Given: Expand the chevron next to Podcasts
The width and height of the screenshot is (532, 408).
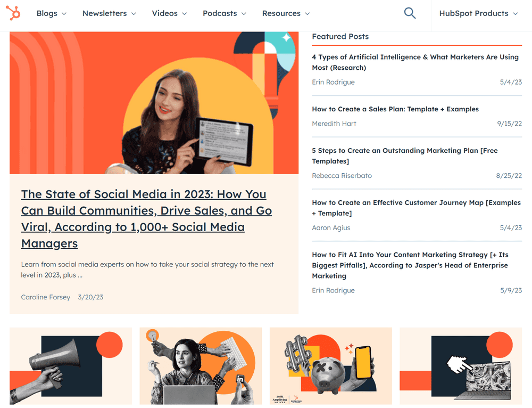Looking at the screenshot, I should pos(244,14).
